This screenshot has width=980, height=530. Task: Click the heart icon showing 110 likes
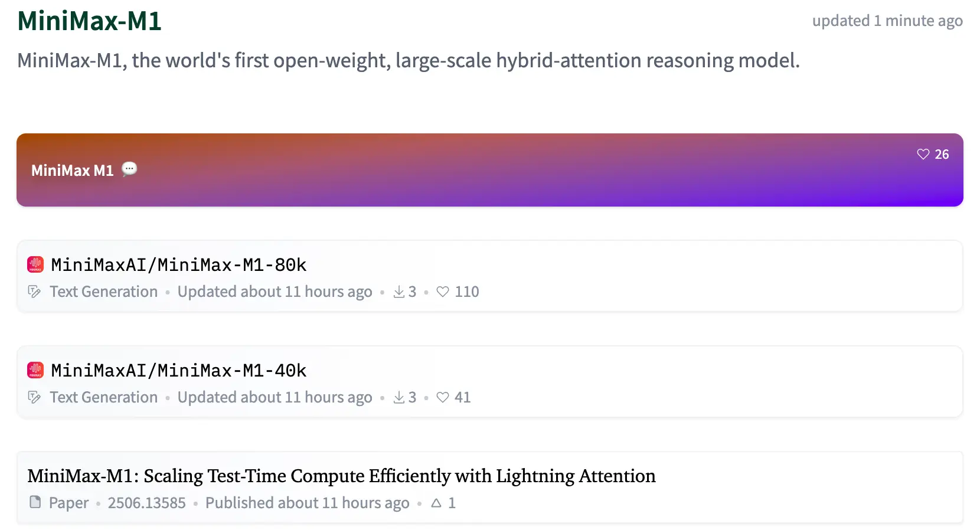pyautogui.click(x=443, y=292)
